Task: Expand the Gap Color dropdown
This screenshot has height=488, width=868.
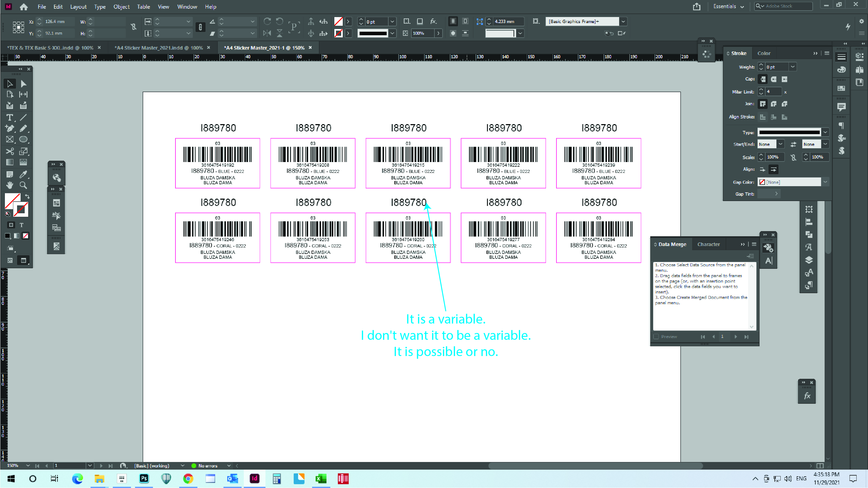Action: tap(825, 182)
